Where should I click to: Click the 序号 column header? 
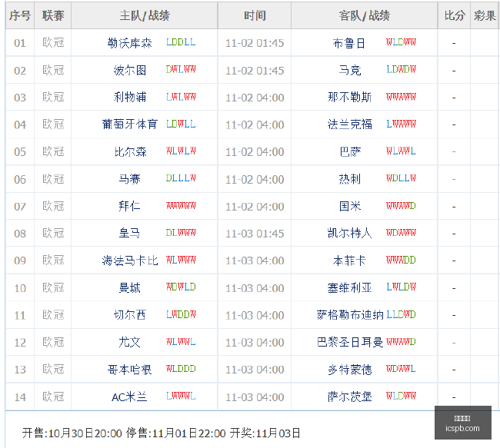click(20, 15)
